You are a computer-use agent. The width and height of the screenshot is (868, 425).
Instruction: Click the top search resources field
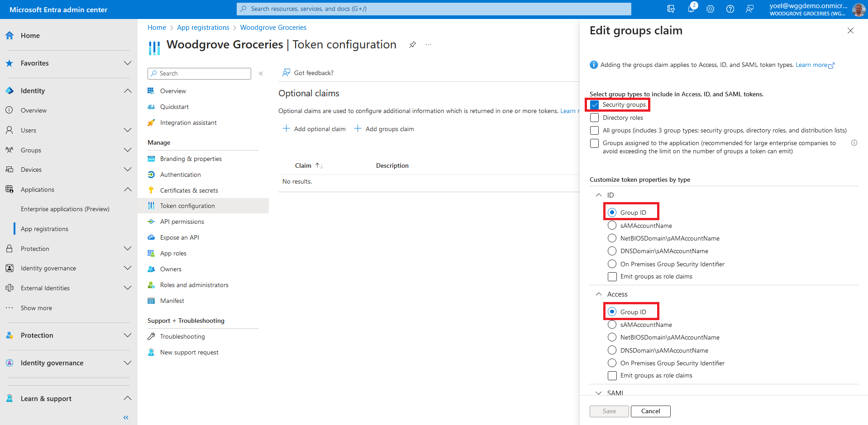434,9
